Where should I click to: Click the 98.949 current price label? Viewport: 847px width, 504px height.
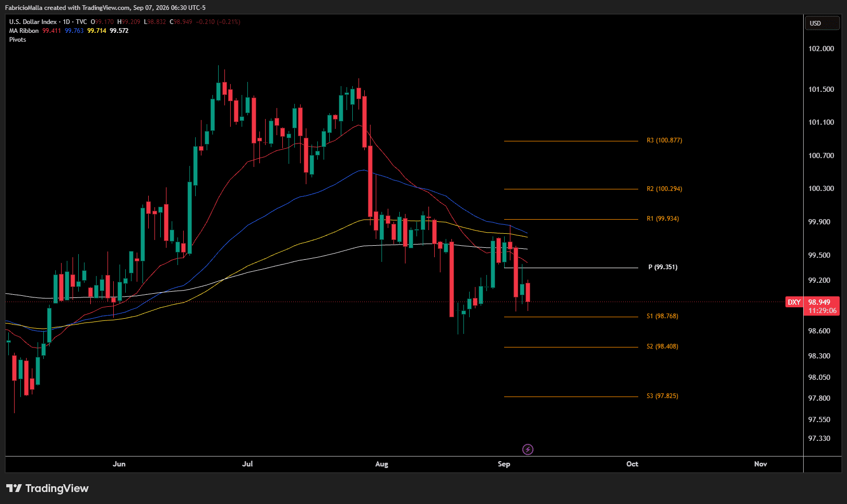tap(819, 302)
